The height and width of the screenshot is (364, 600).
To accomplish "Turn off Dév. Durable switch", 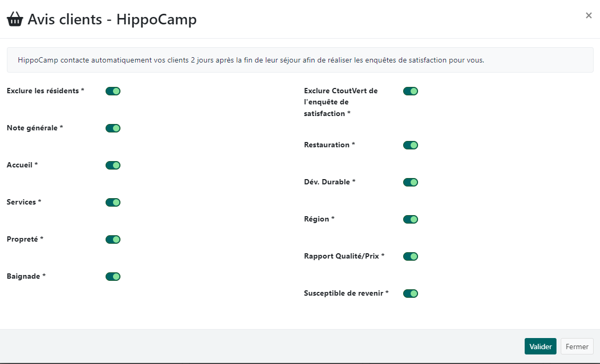I will (x=411, y=182).
